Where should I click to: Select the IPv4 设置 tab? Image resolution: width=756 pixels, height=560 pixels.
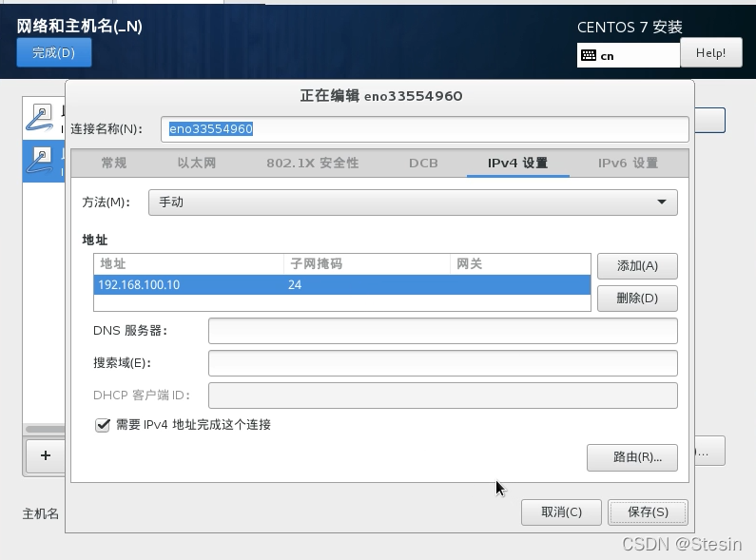tap(518, 163)
